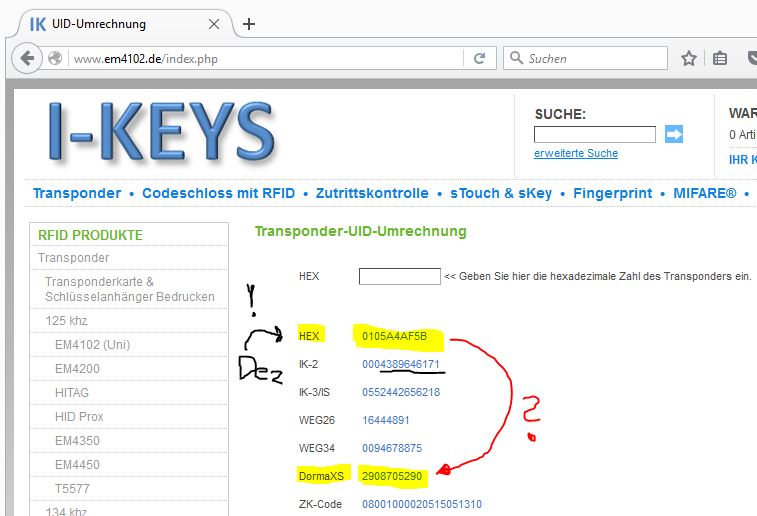Screen dimensions: 757x516
Task: Open a new tab with the plus button
Action: click(249, 24)
